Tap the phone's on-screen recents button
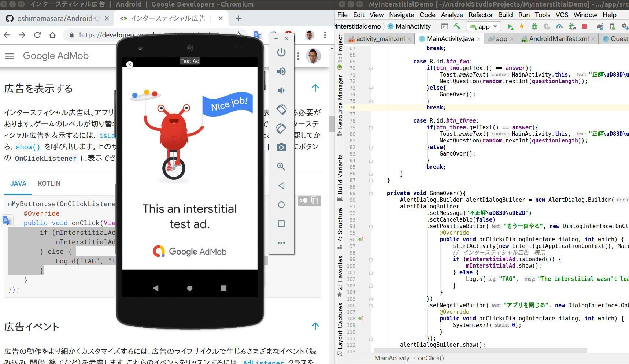 point(223,288)
